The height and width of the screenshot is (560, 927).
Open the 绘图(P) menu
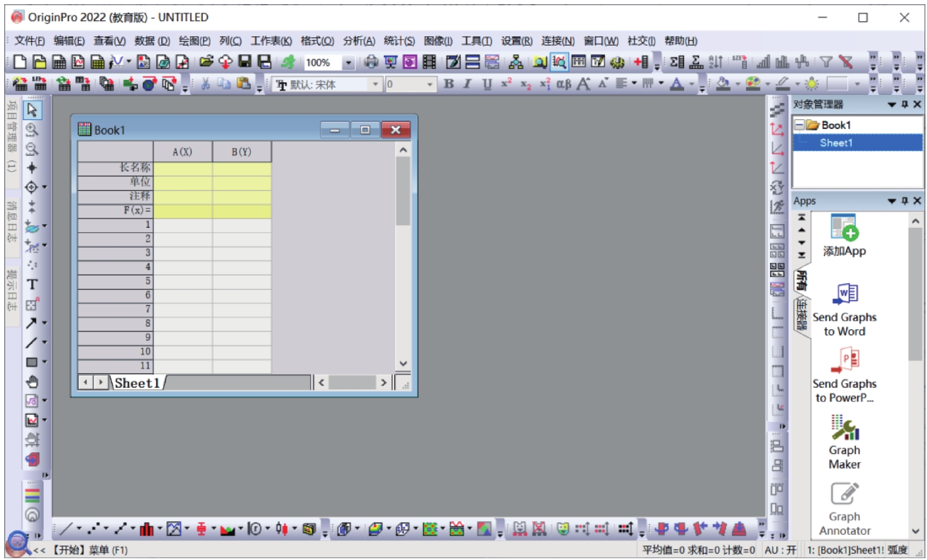[194, 41]
